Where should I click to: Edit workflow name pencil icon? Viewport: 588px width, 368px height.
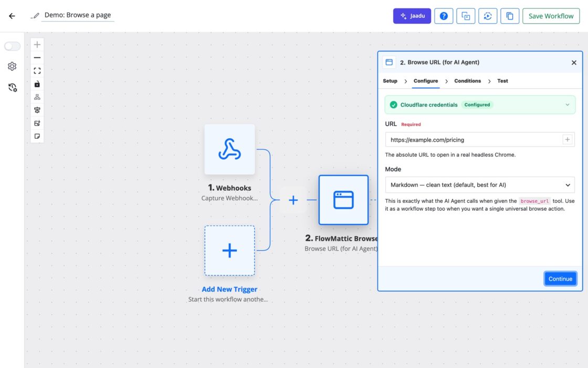(35, 16)
